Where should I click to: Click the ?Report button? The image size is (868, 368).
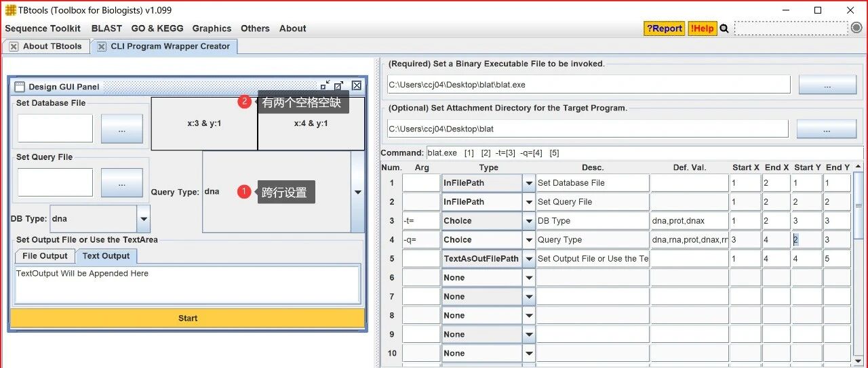tap(664, 28)
